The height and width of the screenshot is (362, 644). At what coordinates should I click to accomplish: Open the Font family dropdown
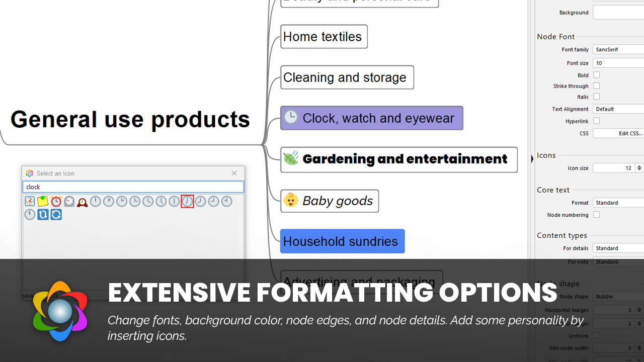click(618, 49)
